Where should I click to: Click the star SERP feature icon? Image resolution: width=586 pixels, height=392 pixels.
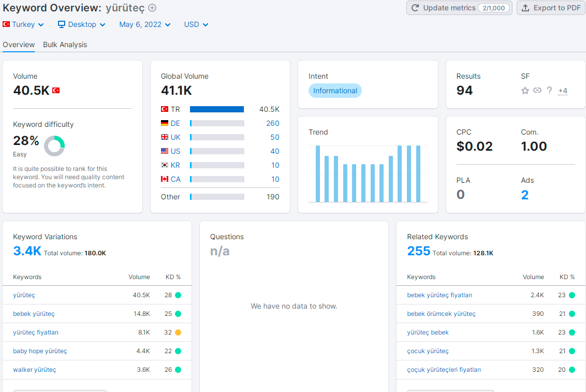(525, 91)
